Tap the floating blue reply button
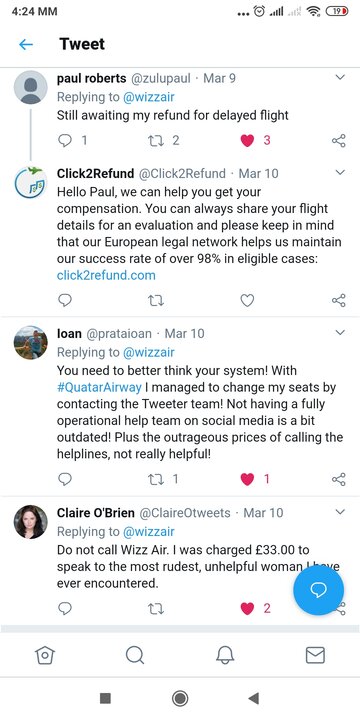This screenshot has height=720, width=360. tap(319, 590)
